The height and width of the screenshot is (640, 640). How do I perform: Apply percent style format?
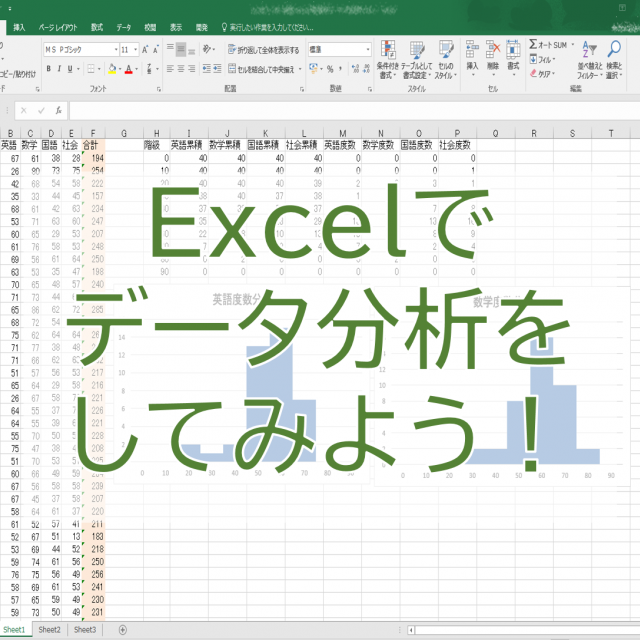(x=330, y=69)
